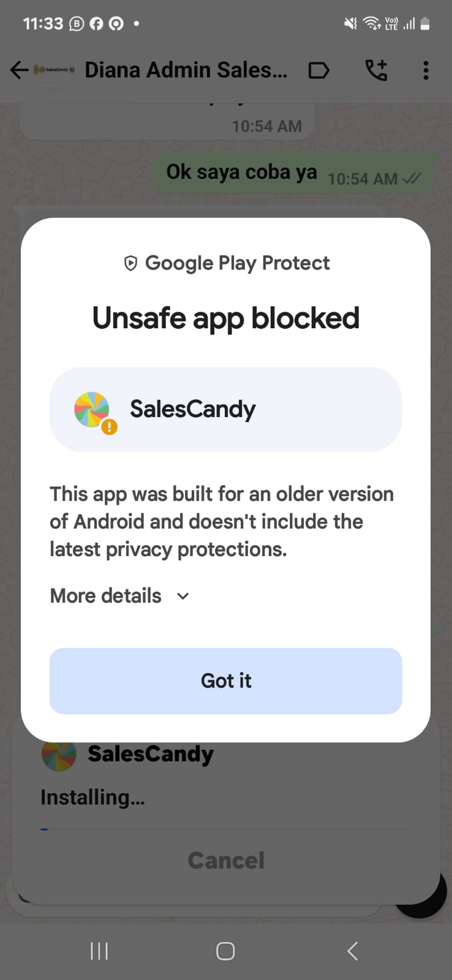Screen dimensions: 452x980
Task: Select the "Ok saya coba ya" message
Action: click(x=242, y=173)
